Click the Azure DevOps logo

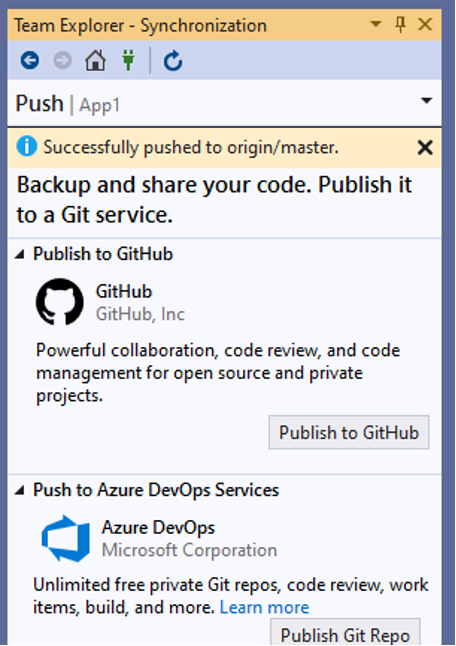[x=66, y=538]
